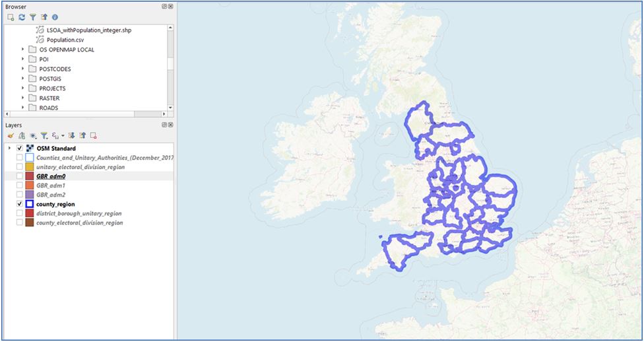Click the GBR_adm1 orange color swatch
This screenshot has height=342, width=644.
pos(30,186)
